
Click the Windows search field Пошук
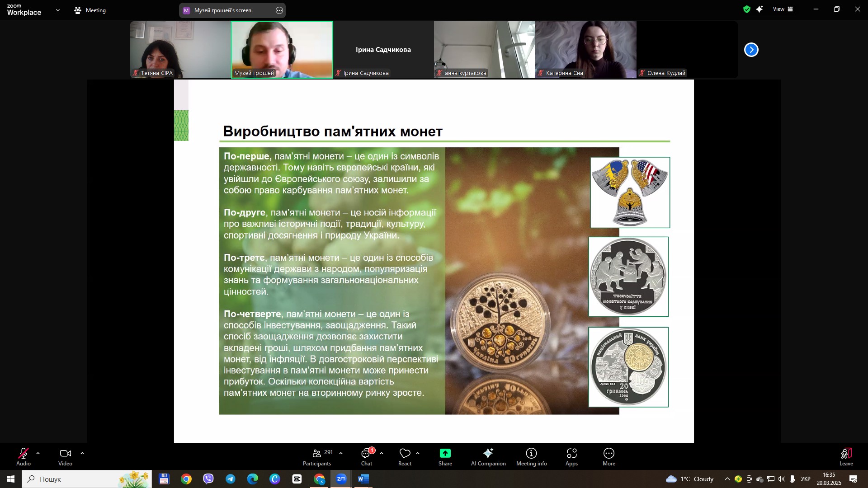click(x=87, y=479)
